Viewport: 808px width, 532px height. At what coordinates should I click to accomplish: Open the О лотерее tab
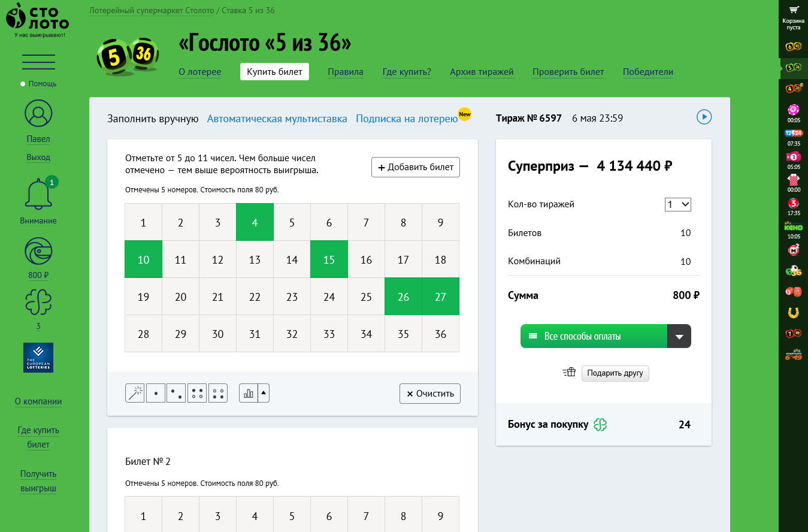[200, 72]
